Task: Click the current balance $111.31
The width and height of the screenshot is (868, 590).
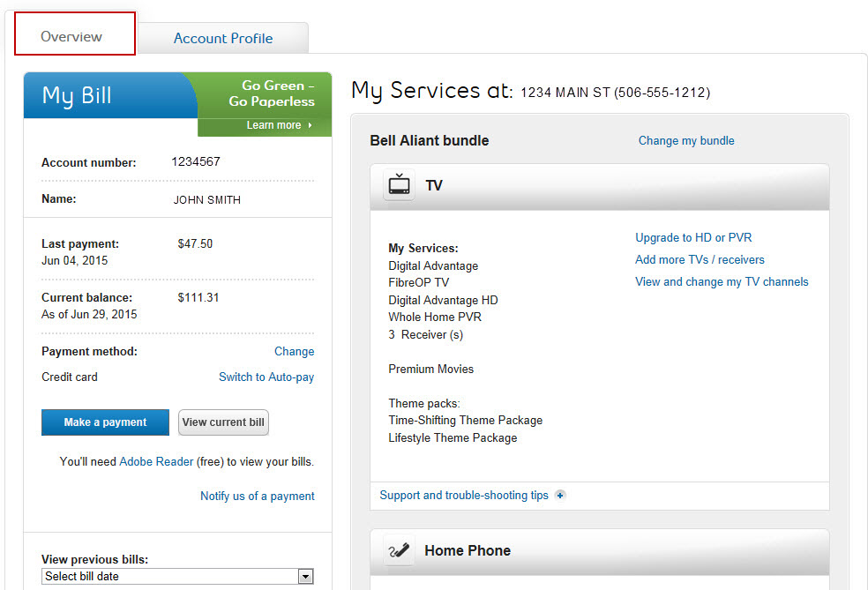Action: [198, 297]
